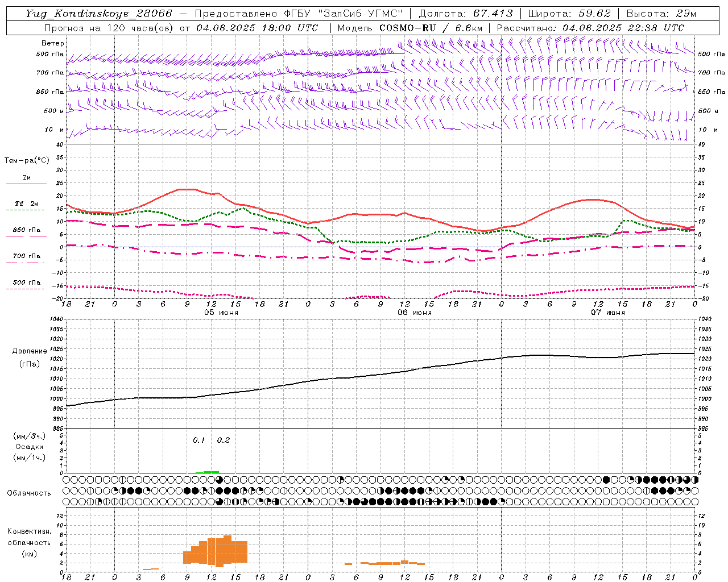
Task: Click the Ветер panel label
Action: point(52,43)
